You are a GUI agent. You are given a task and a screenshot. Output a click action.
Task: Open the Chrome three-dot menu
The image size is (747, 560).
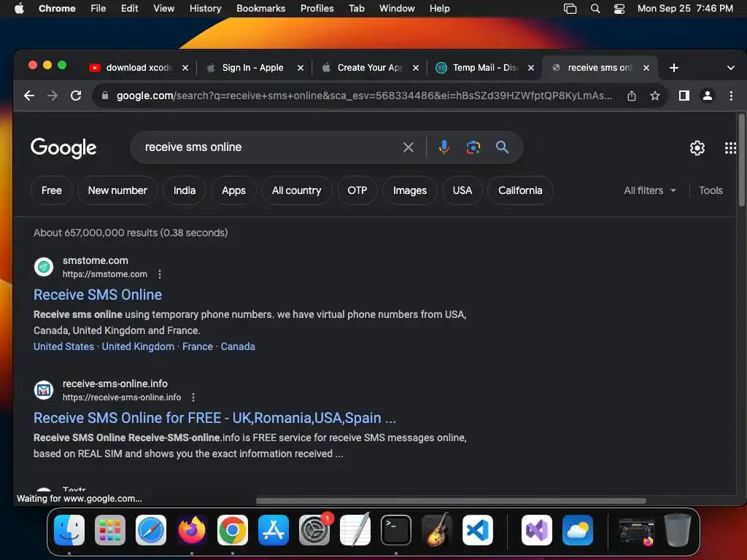click(x=731, y=96)
